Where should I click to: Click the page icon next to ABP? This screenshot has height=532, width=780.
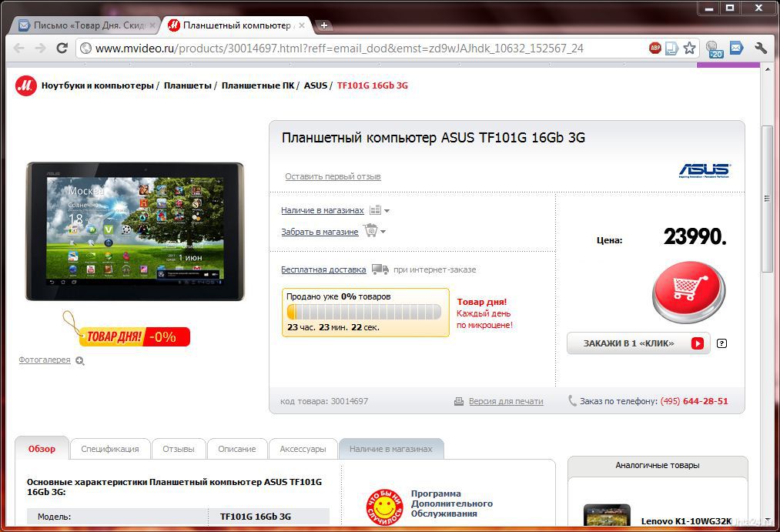click(671, 49)
